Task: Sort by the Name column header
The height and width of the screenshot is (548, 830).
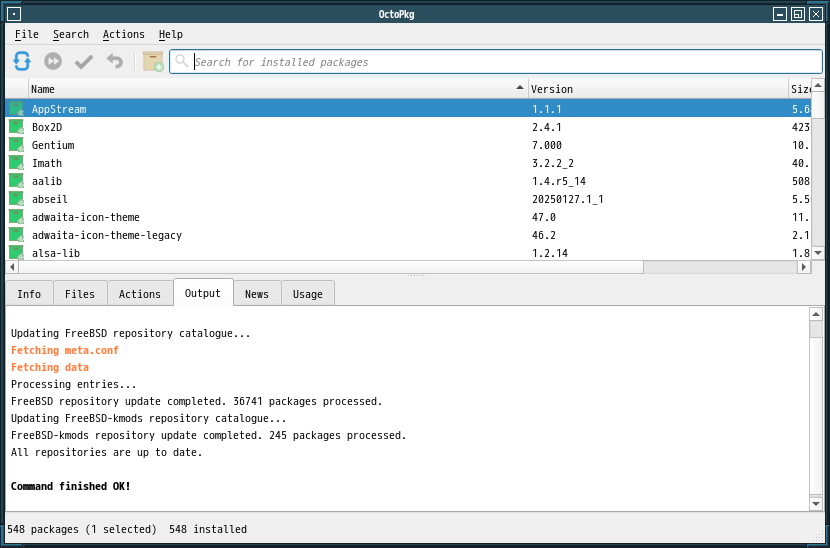Action: click(x=278, y=89)
